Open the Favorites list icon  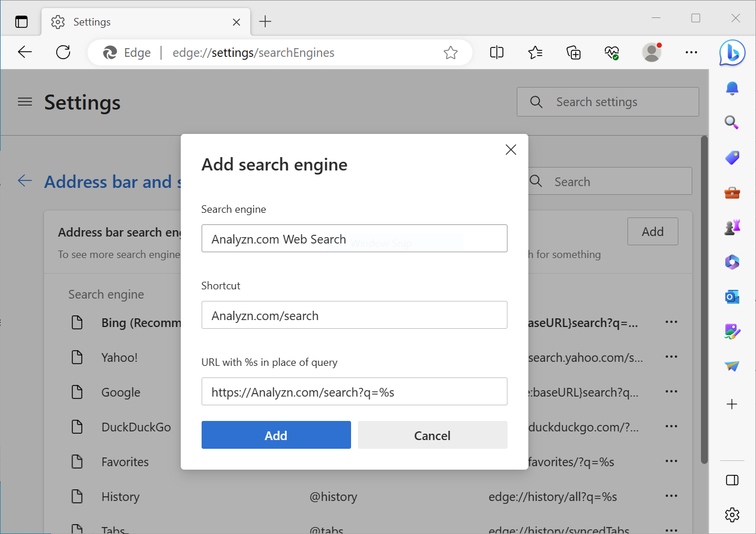pos(535,53)
